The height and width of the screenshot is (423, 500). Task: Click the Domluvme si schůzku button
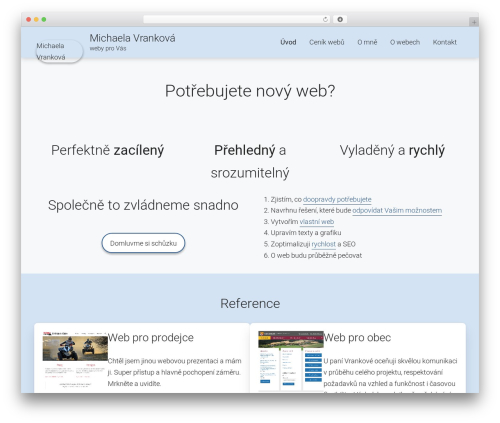[x=143, y=243]
